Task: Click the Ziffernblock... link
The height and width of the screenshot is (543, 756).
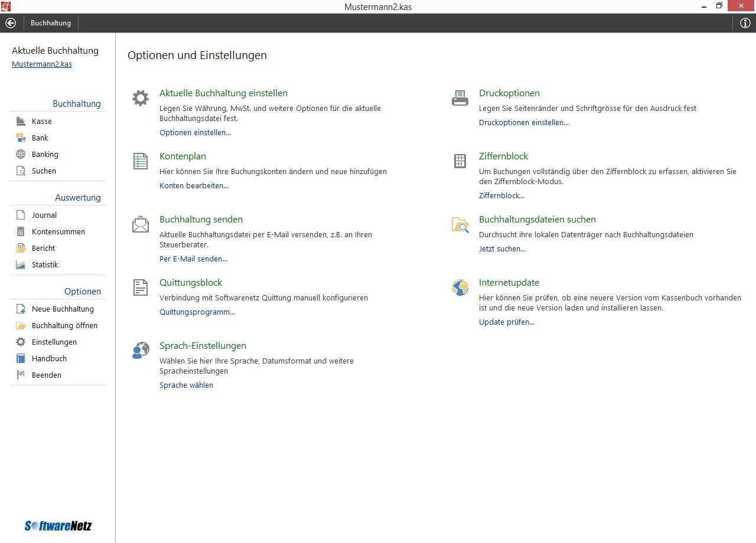Action: (501, 195)
